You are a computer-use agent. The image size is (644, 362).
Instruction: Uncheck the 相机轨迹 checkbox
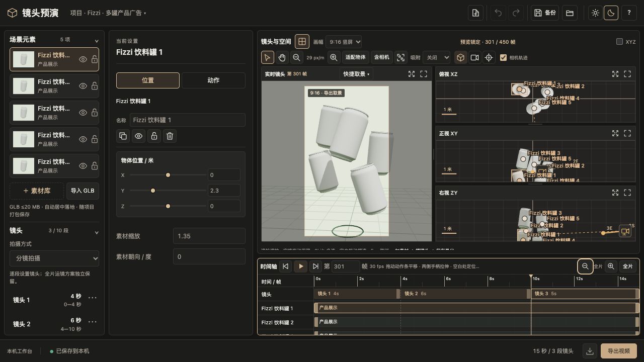503,57
